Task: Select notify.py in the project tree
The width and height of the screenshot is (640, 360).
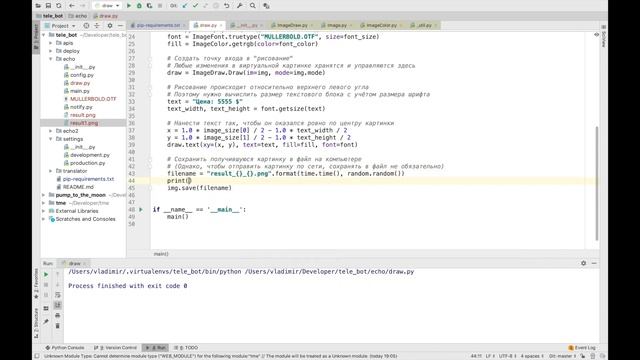Action: (x=78, y=107)
